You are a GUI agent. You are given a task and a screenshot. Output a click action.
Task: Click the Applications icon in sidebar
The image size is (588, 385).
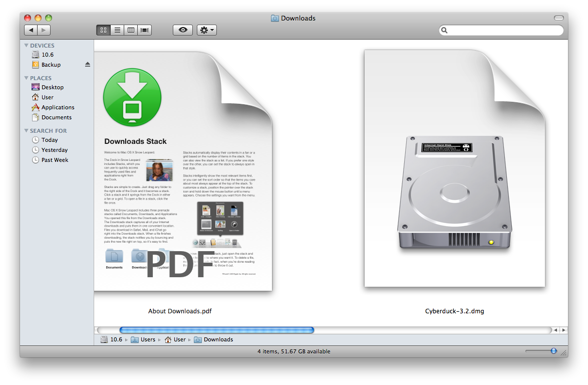click(35, 107)
